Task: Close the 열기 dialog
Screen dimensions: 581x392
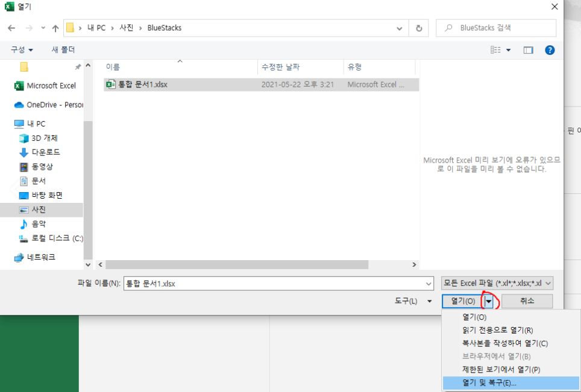Action: click(554, 7)
